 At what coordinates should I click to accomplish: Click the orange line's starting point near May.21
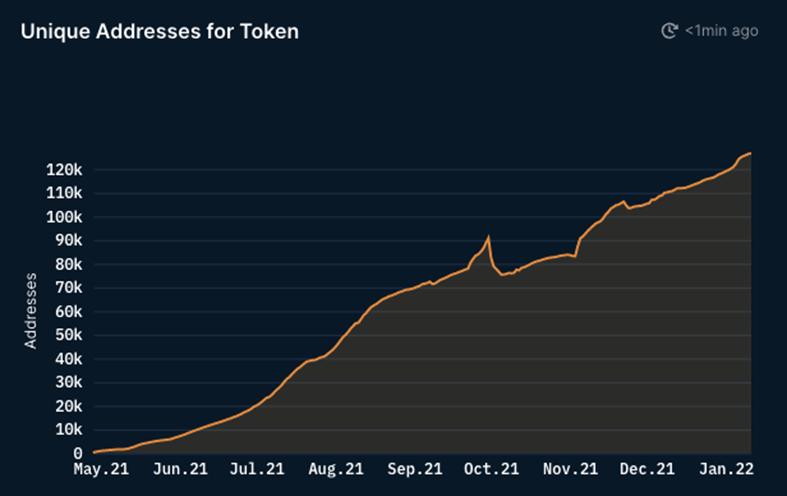coord(94,452)
